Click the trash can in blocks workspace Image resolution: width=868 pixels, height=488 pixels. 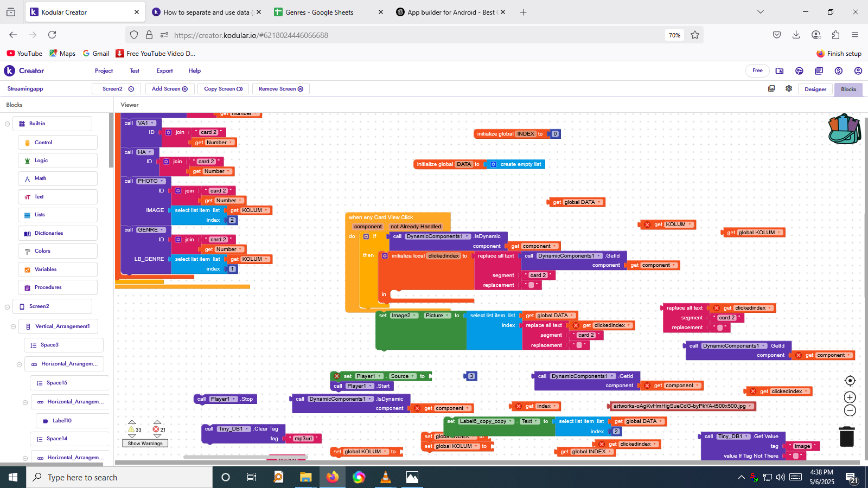[x=846, y=436]
